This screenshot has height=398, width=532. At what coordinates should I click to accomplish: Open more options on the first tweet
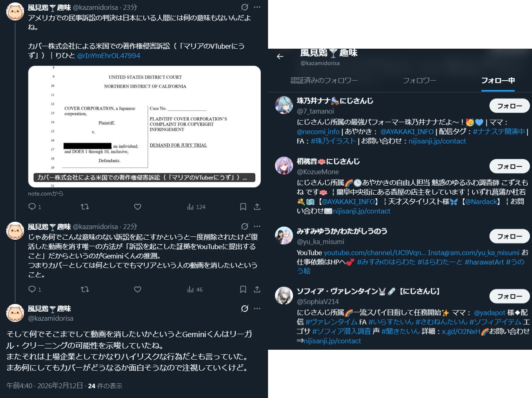257,7
